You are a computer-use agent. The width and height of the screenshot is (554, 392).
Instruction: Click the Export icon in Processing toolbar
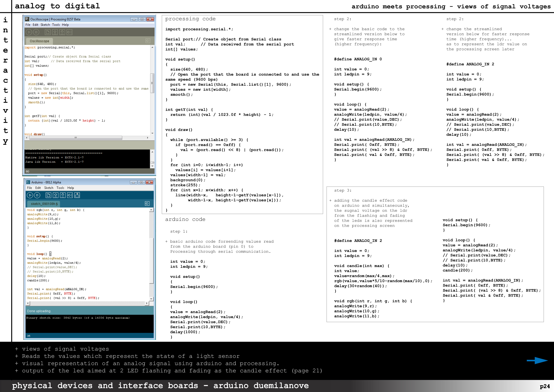69,32
